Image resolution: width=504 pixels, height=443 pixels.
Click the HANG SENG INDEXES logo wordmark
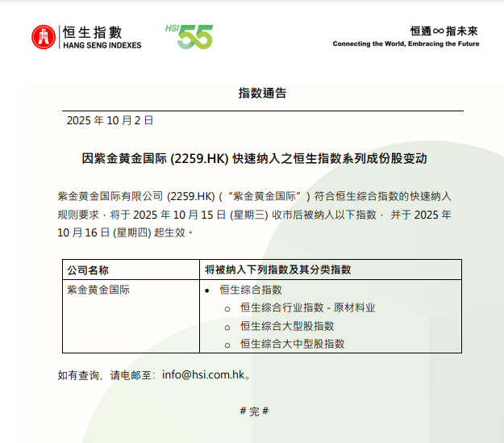(101, 45)
